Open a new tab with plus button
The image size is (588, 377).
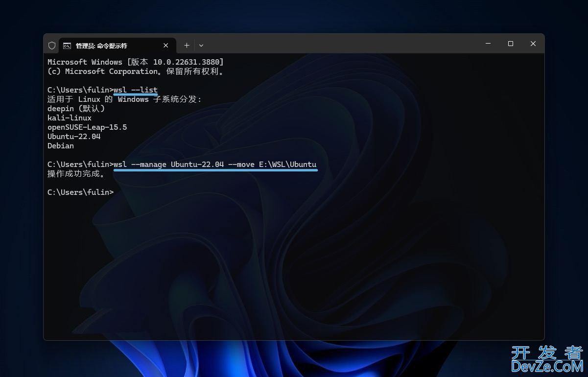point(187,46)
